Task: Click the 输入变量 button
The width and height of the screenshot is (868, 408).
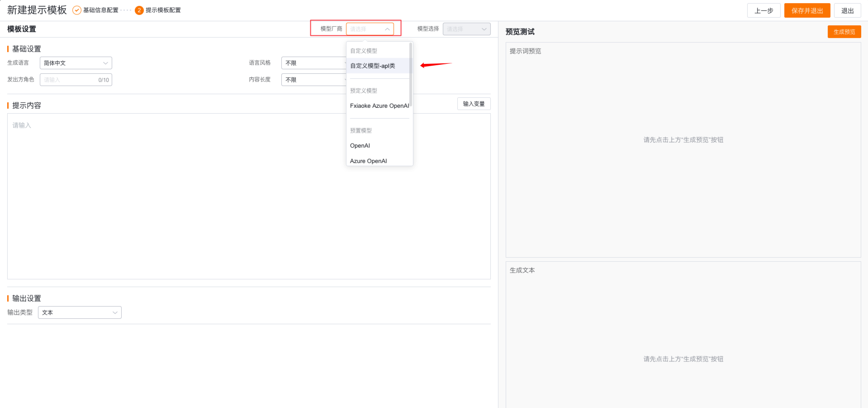Action: click(x=474, y=104)
